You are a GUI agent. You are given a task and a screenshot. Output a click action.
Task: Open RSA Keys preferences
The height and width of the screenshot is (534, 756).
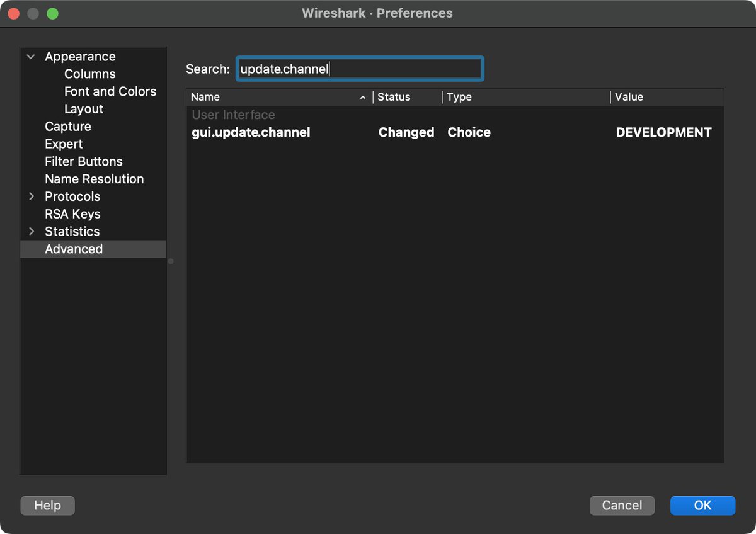click(x=72, y=214)
